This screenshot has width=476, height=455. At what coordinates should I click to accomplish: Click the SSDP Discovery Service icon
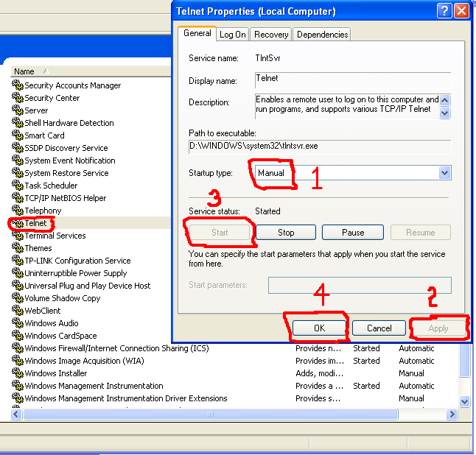pos(18,147)
